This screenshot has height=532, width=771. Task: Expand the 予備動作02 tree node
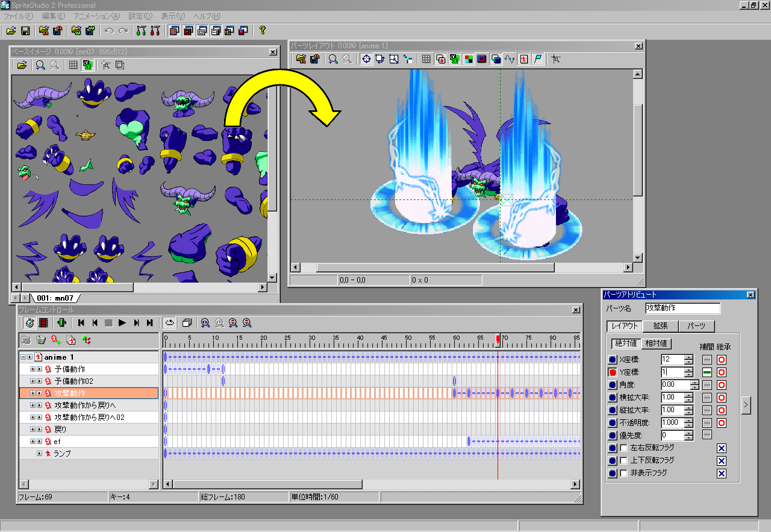33,381
